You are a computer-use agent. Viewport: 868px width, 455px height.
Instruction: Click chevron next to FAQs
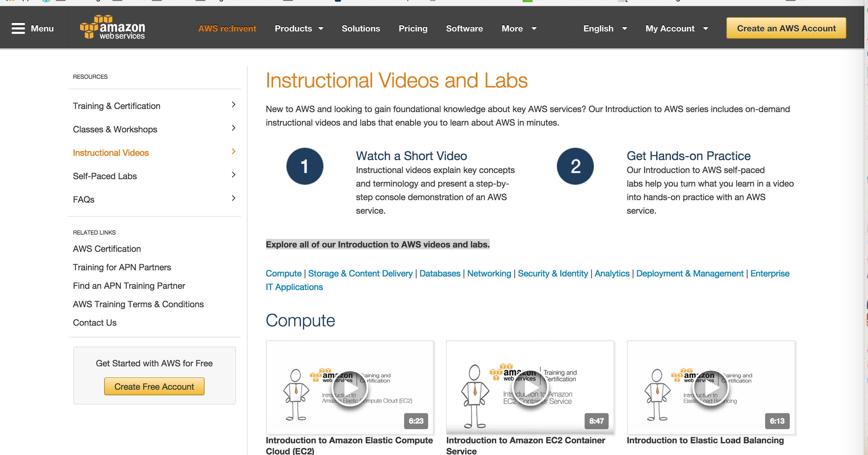pyautogui.click(x=233, y=198)
